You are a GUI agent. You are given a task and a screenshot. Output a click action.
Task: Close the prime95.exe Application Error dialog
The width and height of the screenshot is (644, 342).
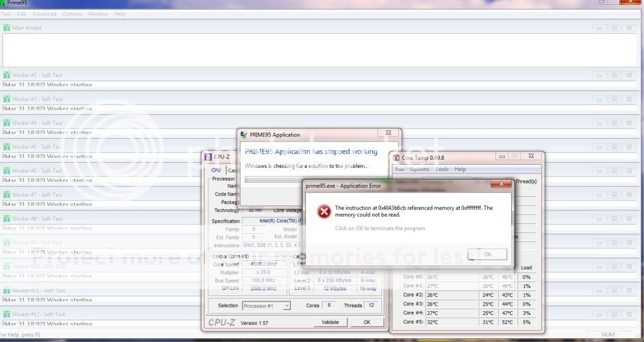[x=501, y=184]
